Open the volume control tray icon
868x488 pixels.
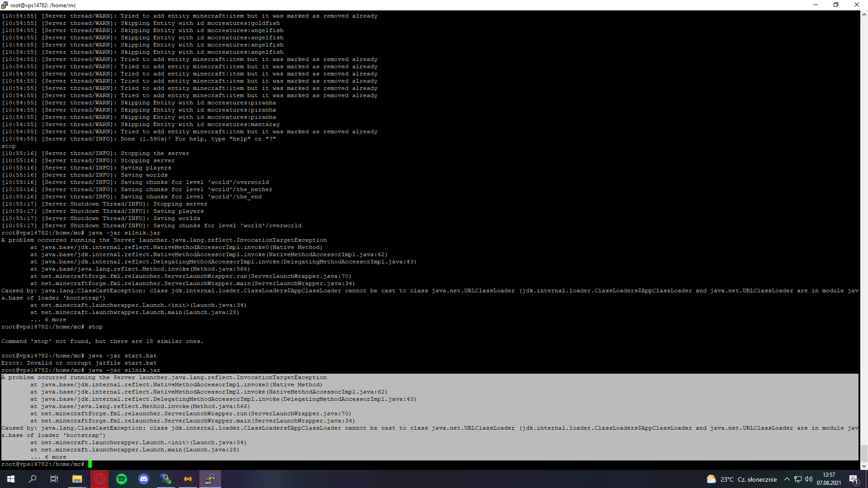click(809, 479)
